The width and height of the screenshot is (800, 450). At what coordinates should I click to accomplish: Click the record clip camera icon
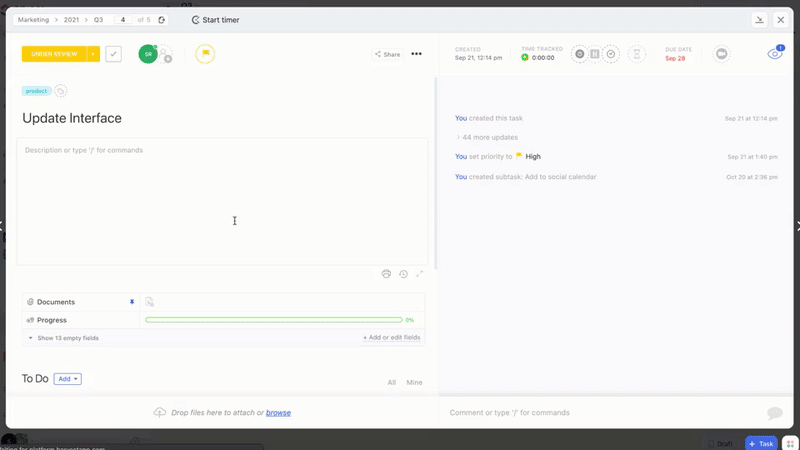point(721,54)
